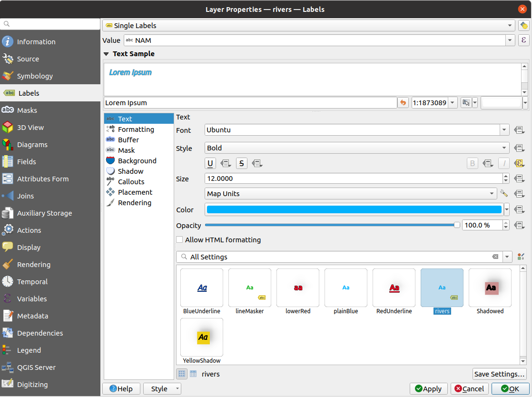The image size is (532, 397).
Task: Click the data-defined override icon for Color
Action: click(519, 210)
